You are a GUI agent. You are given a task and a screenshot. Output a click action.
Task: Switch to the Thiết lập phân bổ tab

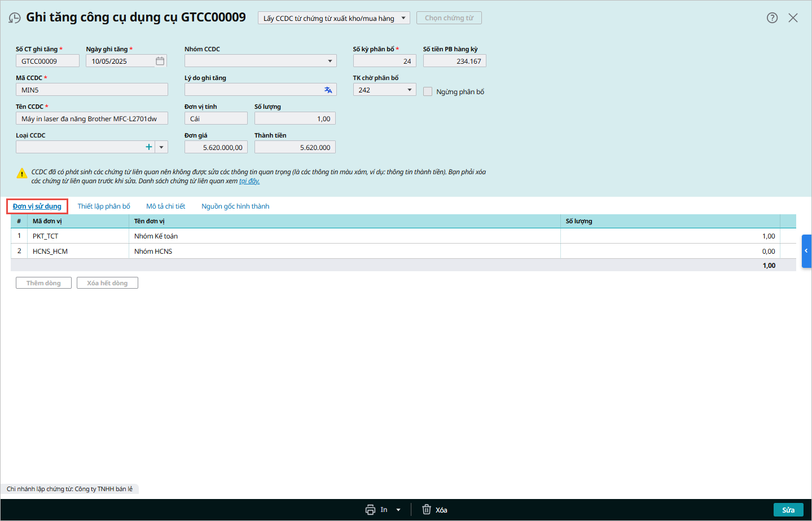(x=104, y=206)
